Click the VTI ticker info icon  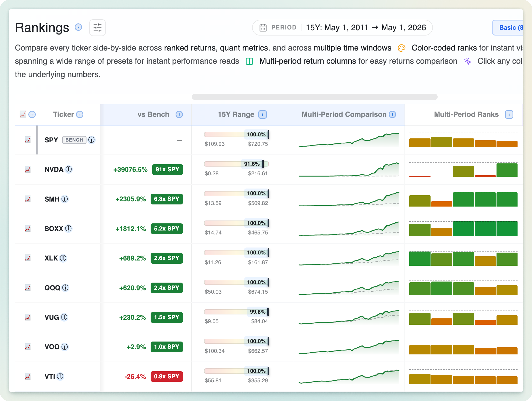tap(60, 376)
